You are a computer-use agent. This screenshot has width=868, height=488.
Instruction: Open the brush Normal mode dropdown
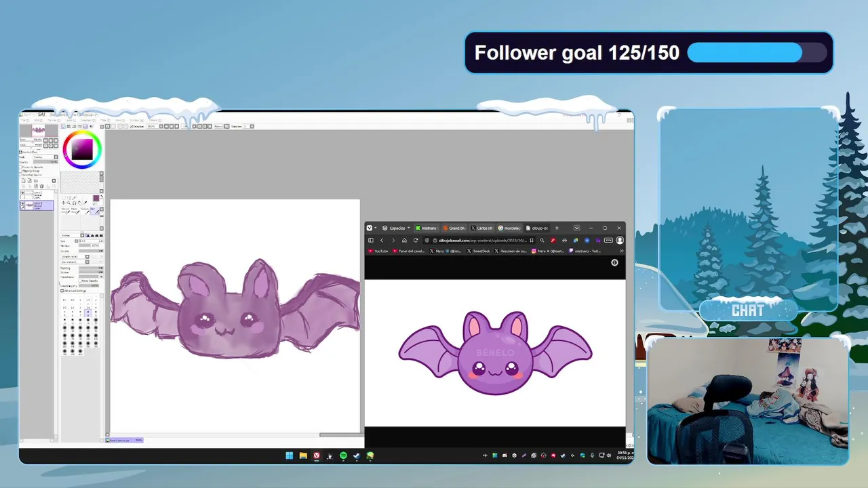(73, 235)
